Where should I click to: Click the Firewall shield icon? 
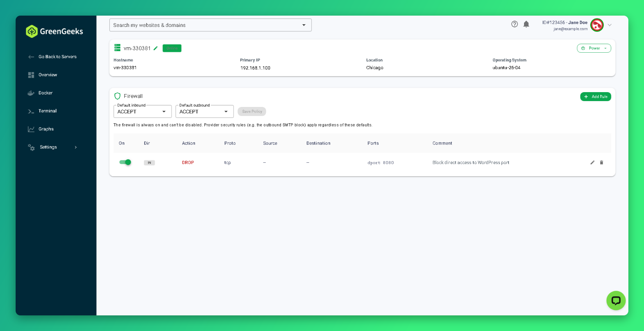coord(117,96)
